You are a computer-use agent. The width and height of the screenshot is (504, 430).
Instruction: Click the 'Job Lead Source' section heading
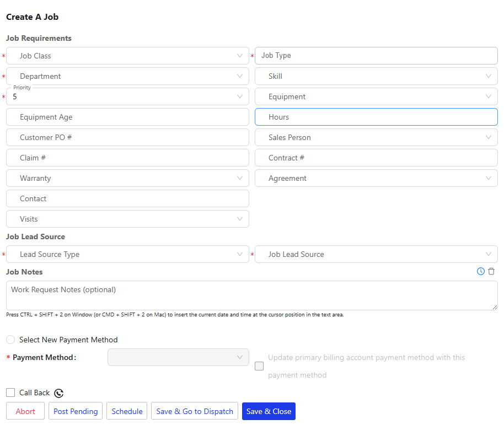(x=36, y=237)
